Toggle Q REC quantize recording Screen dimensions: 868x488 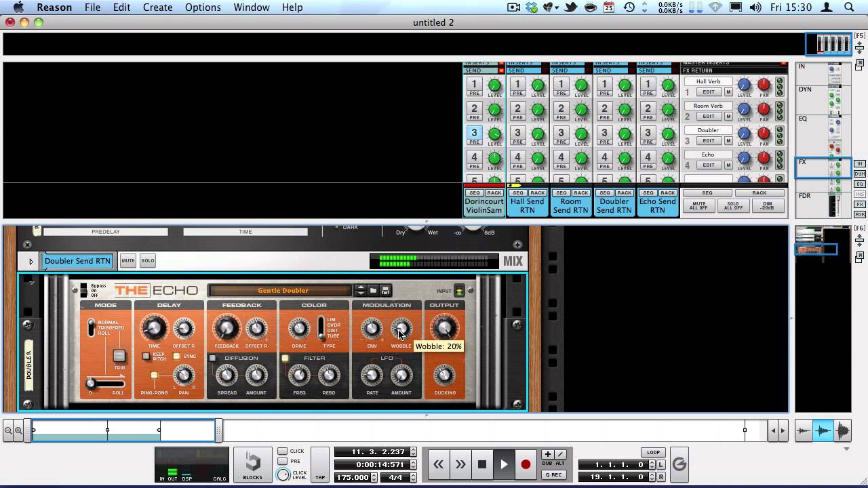click(553, 474)
